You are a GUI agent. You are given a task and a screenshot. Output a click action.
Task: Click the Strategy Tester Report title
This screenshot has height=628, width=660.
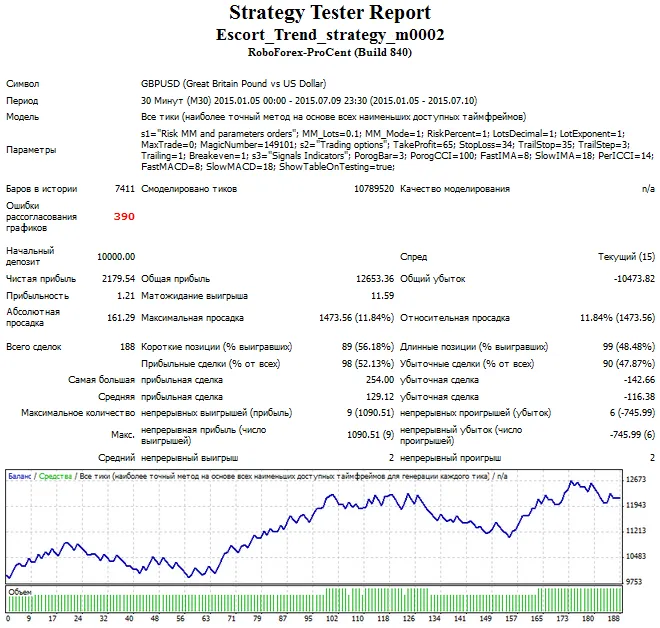[x=330, y=13]
